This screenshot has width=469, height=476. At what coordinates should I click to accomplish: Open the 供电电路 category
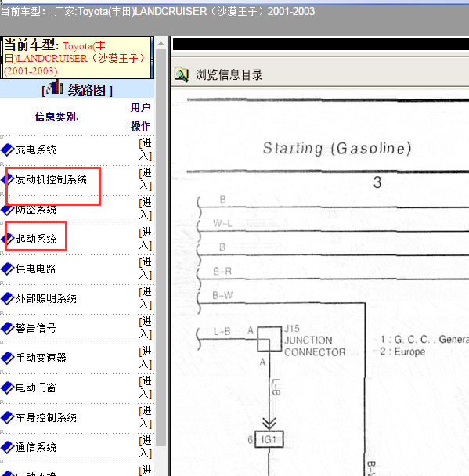point(36,269)
